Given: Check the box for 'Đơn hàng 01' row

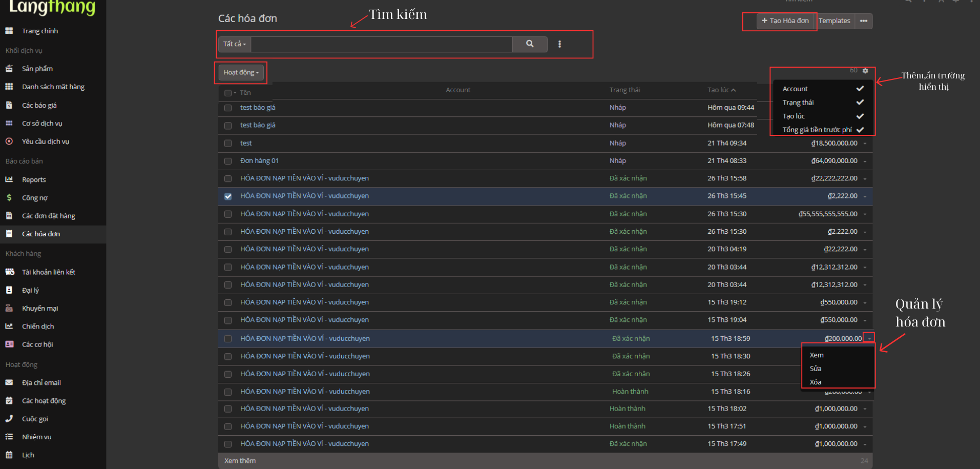Looking at the screenshot, I should [228, 161].
